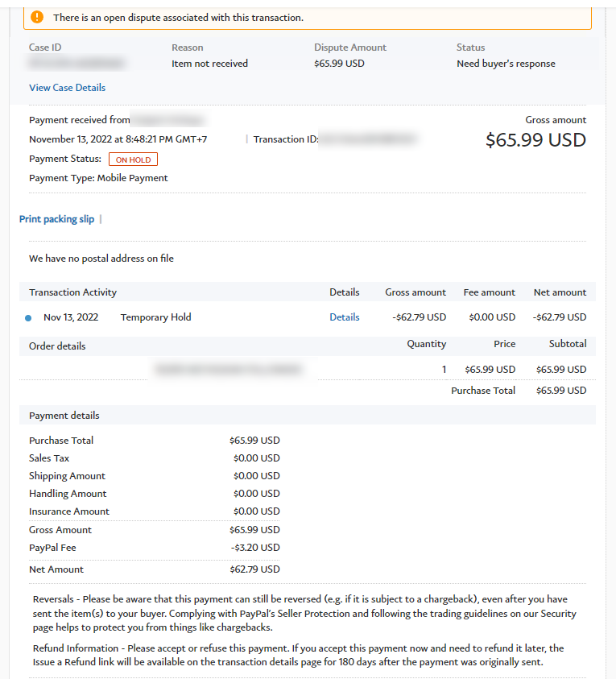
Task: Click the Need buyer's response status text
Action: 506,64
